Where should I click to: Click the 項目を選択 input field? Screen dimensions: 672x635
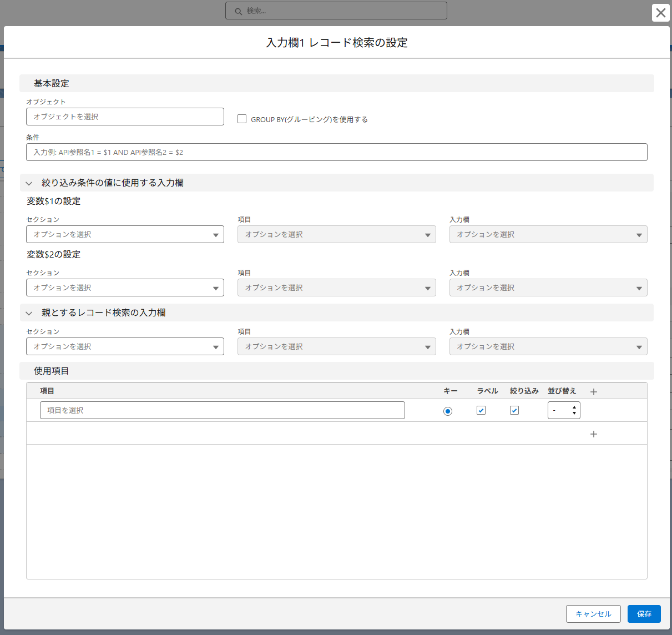pyautogui.click(x=222, y=410)
